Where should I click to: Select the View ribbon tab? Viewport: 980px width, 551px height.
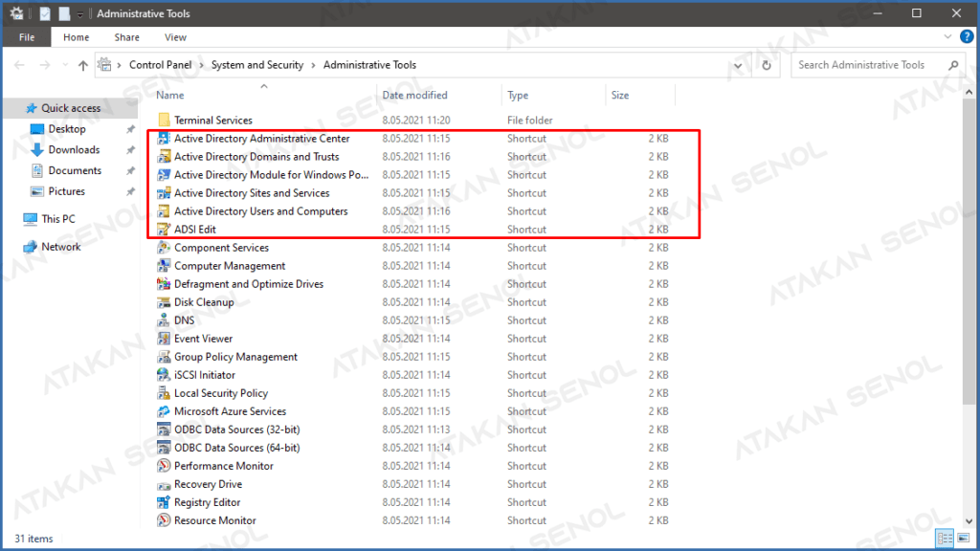point(176,37)
